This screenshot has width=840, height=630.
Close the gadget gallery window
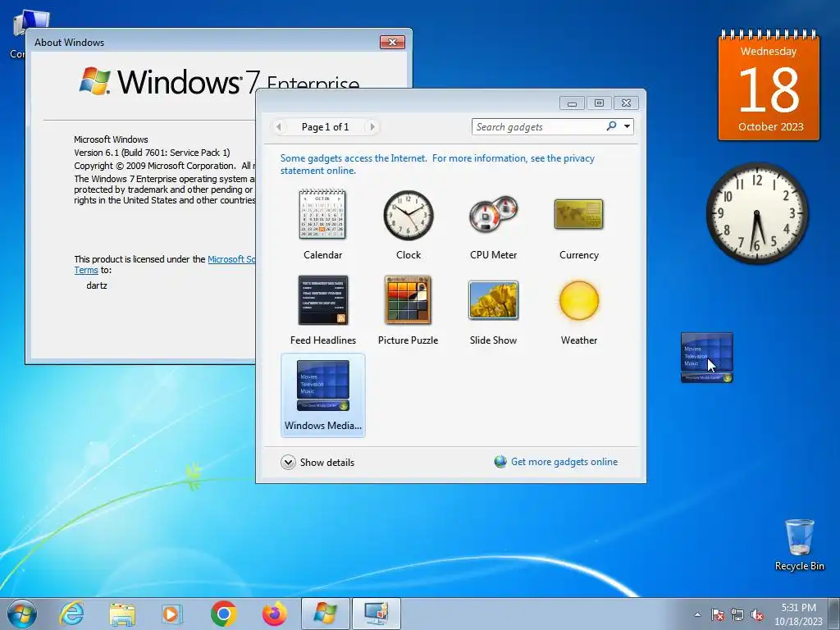click(x=626, y=103)
